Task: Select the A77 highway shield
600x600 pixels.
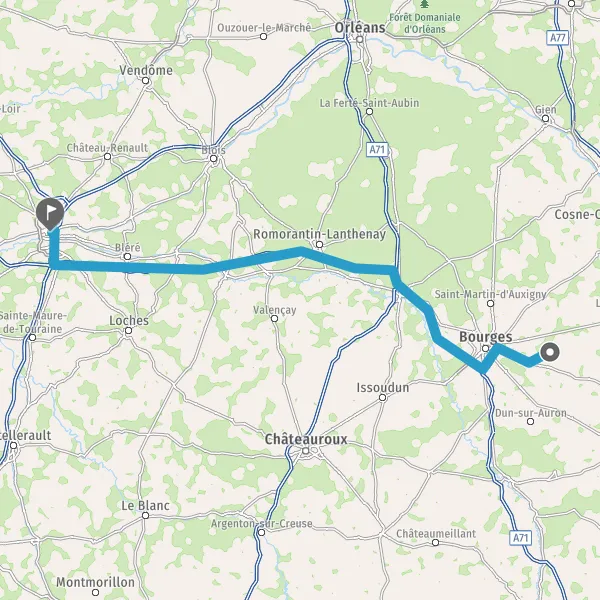Action: point(558,38)
